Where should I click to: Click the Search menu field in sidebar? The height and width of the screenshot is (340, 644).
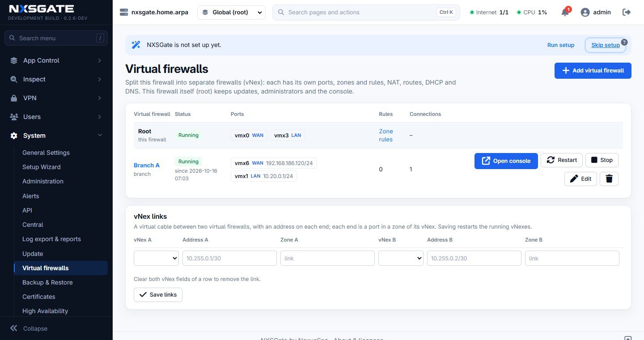(x=56, y=38)
